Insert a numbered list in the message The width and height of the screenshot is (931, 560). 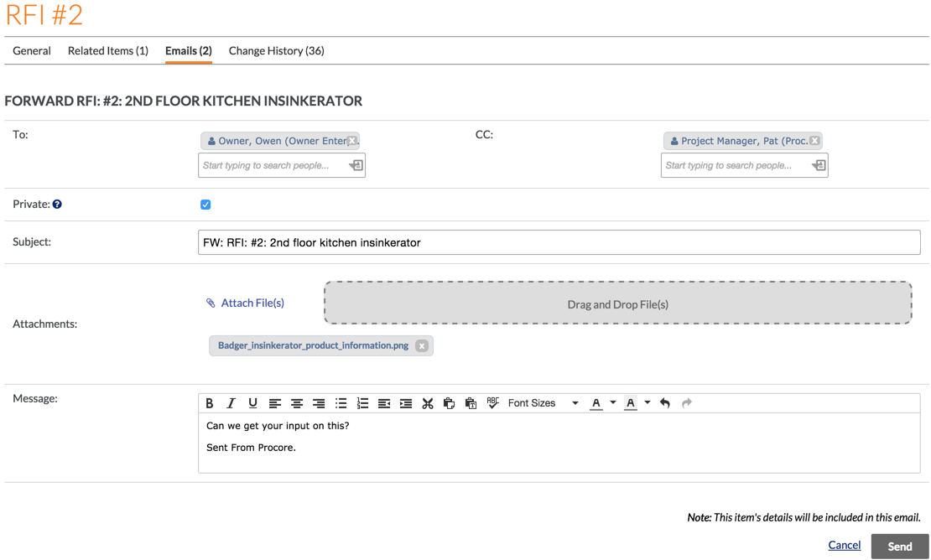point(363,403)
